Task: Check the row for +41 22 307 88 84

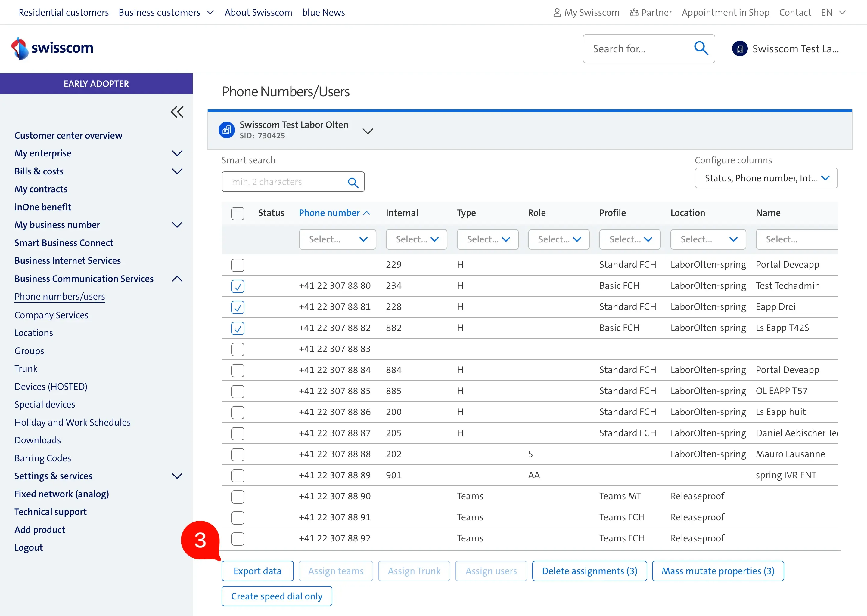Action: click(x=238, y=370)
